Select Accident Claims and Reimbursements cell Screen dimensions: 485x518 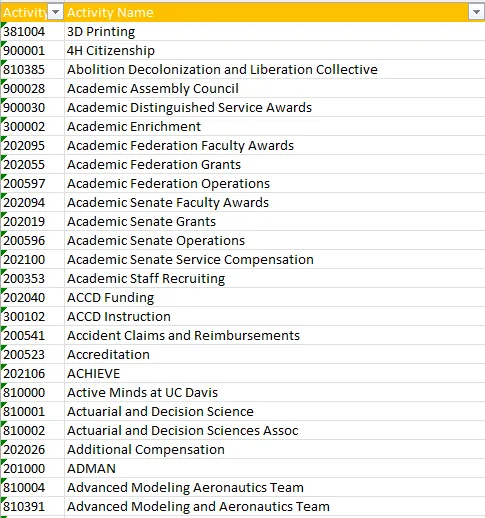pos(275,336)
